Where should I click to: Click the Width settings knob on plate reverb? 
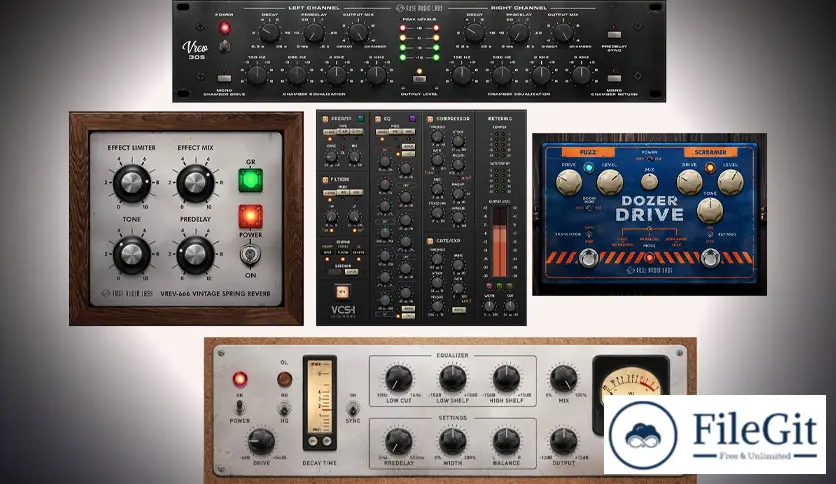453,441
